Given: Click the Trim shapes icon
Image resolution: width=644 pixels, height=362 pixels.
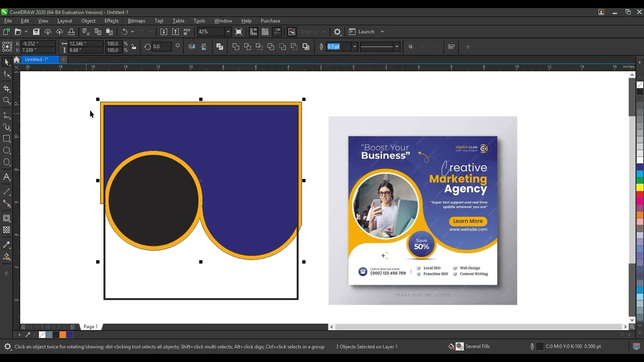Looking at the screenshot, I should pyautogui.click(x=247, y=47).
